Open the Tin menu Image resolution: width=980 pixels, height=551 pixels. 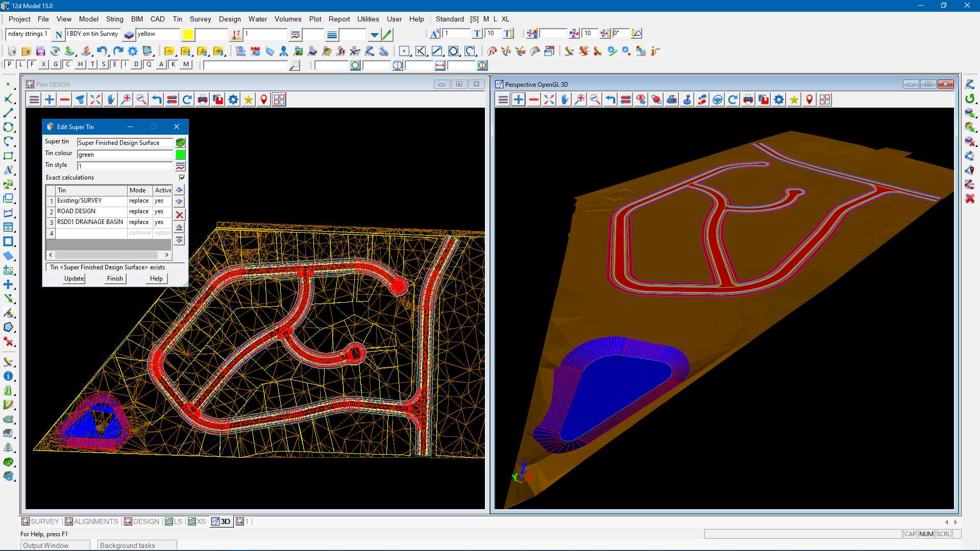(177, 19)
